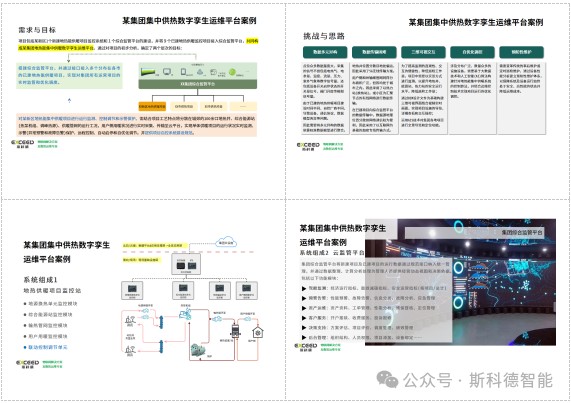Click the small blue upward arrow icon

click(x=70, y=100)
